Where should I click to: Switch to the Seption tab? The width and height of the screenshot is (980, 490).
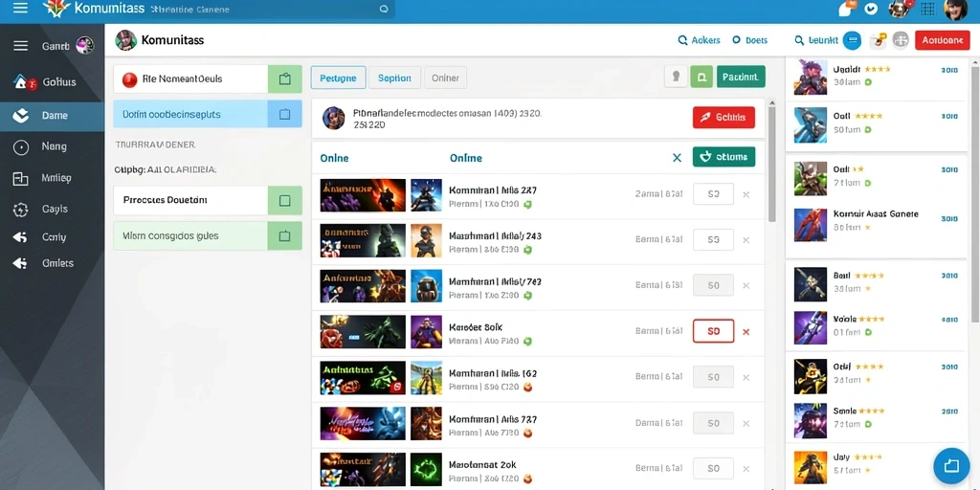tap(394, 78)
